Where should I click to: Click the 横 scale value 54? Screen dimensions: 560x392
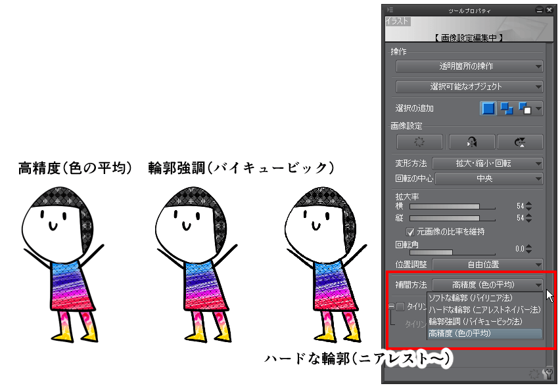[x=521, y=206]
